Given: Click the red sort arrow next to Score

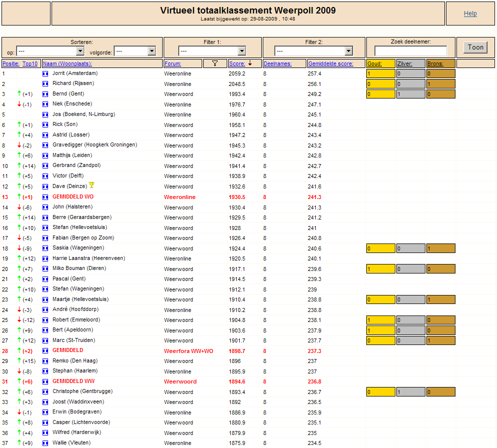Looking at the screenshot, I should point(250,63).
